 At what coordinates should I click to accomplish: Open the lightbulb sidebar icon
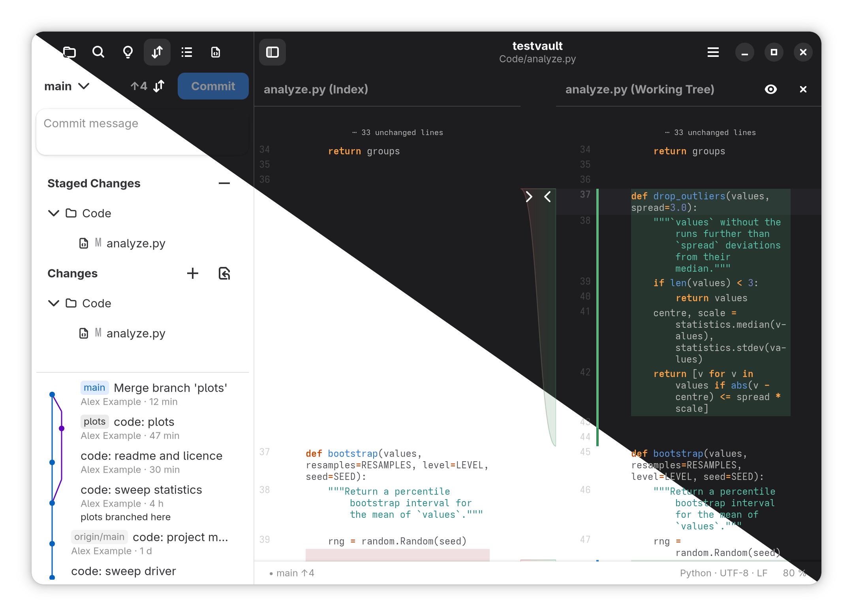click(x=128, y=52)
